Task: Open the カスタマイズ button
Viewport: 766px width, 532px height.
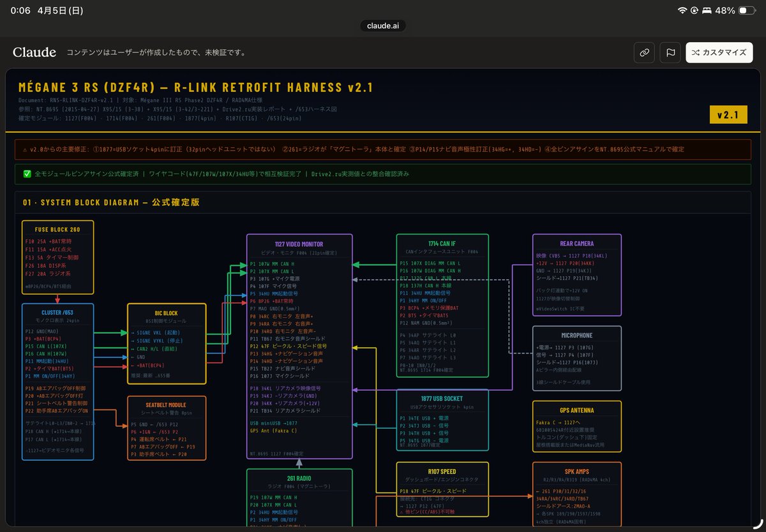Action: [x=719, y=52]
